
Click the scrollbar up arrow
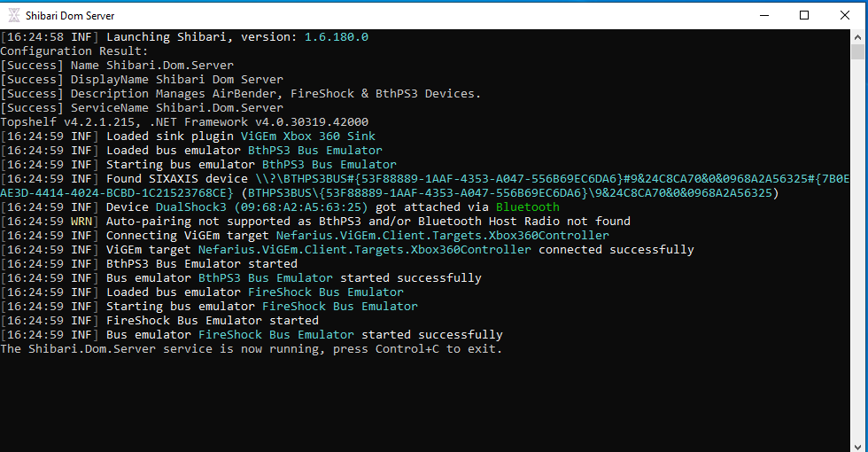(858, 38)
